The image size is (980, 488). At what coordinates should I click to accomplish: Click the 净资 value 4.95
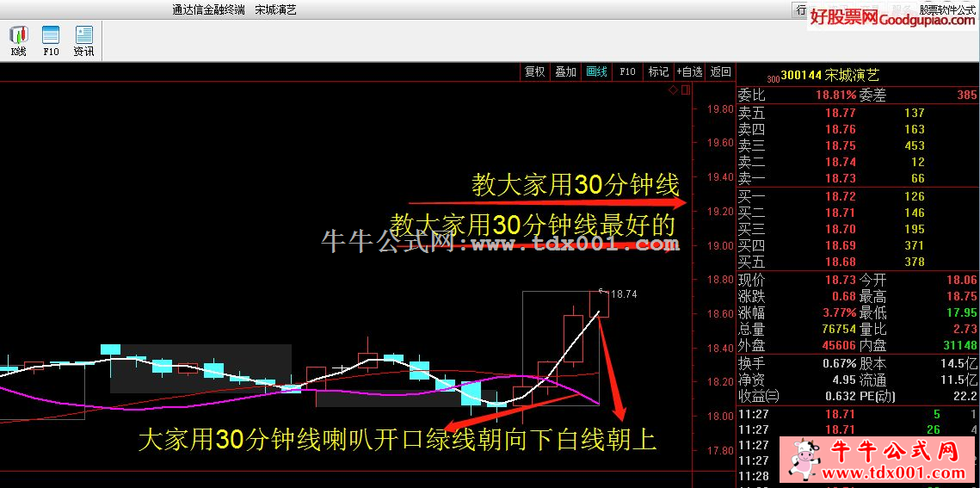coord(844,380)
